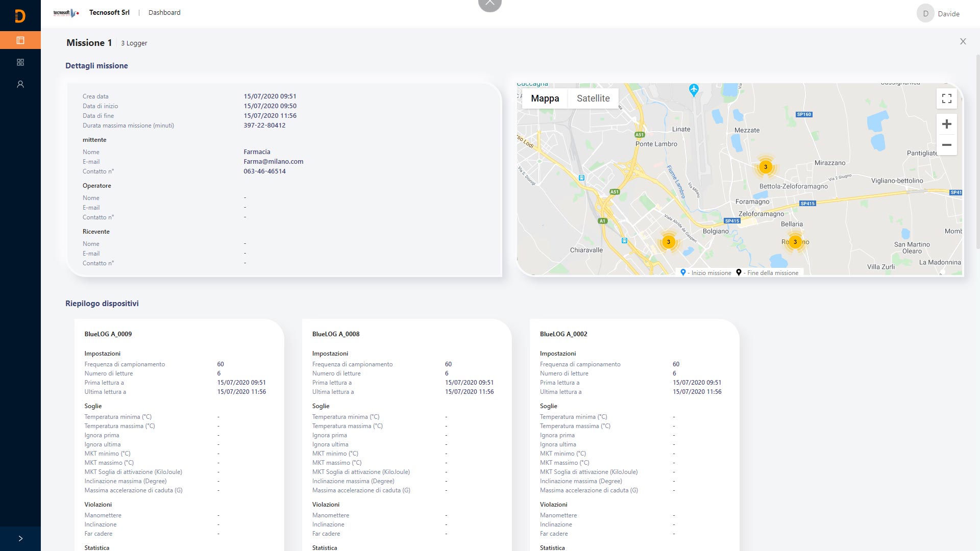This screenshot has width=980, height=551.
Task: Click the Dashboard breadcrumb link
Action: pyautogui.click(x=164, y=12)
